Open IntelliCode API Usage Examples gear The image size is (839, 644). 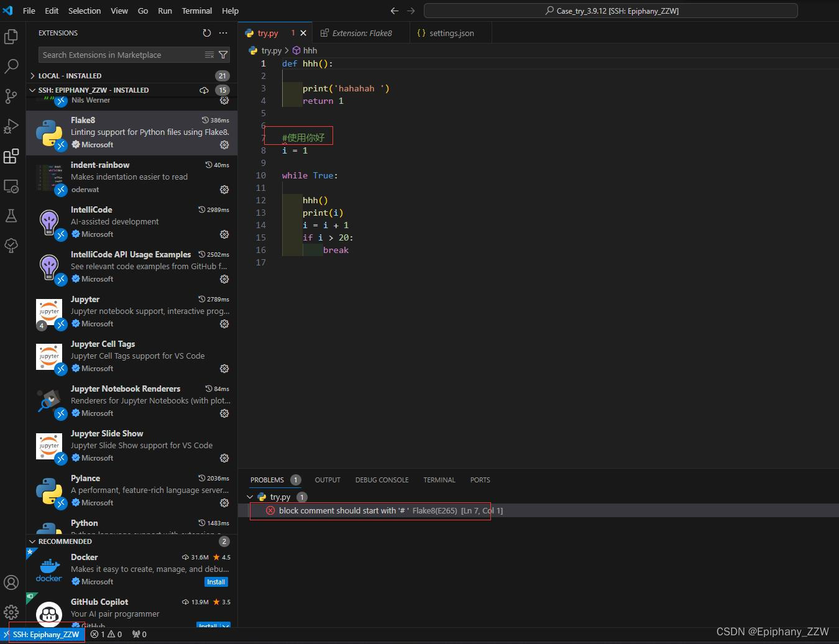click(x=224, y=279)
